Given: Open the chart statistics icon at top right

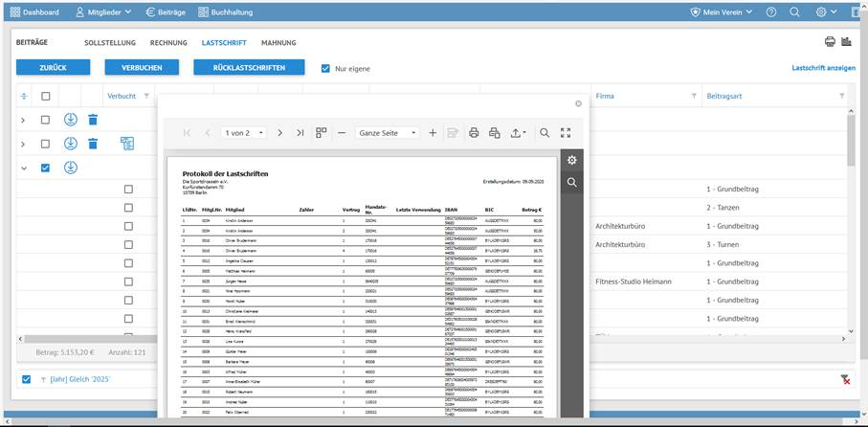Looking at the screenshot, I should coord(846,42).
